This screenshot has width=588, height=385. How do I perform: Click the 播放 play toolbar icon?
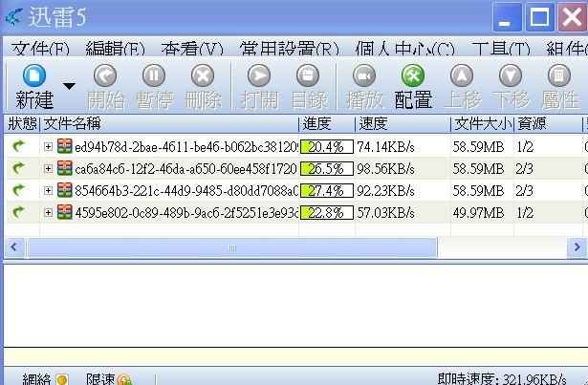364,75
